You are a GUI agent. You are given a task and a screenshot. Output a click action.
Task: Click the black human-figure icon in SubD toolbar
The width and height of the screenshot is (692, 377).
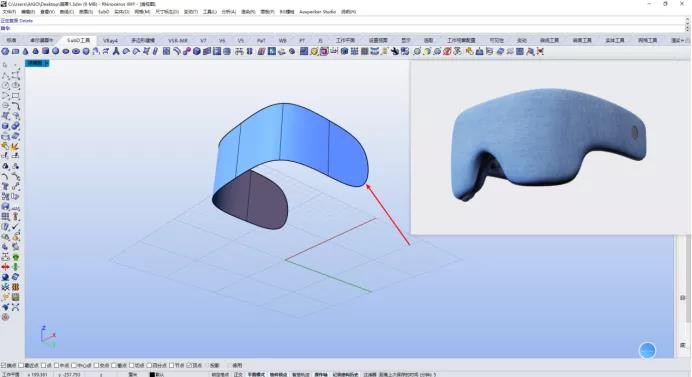click(x=116, y=51)
